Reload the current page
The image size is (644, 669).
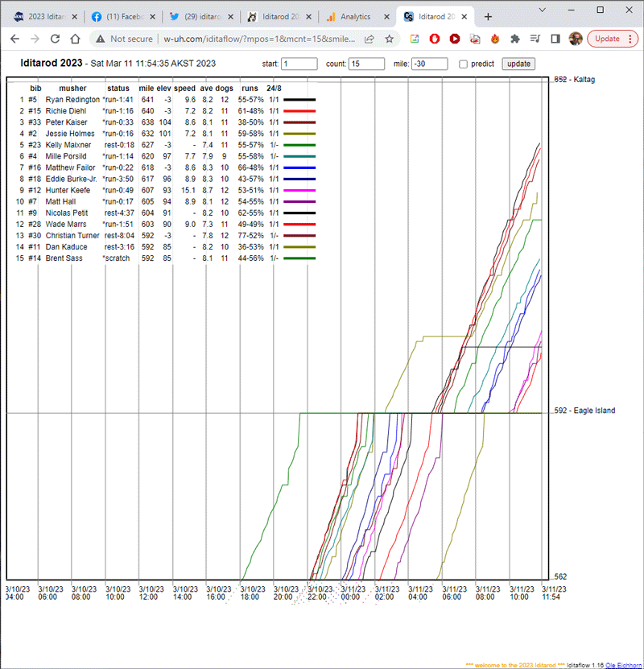55,39
